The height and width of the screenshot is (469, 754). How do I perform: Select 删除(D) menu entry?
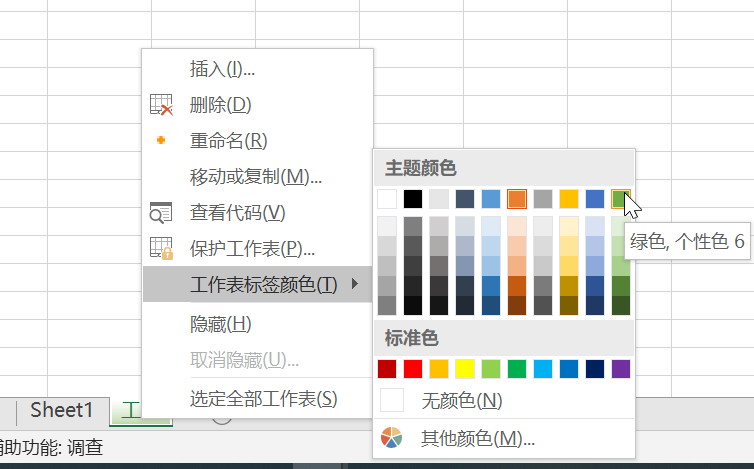[258, 104]
